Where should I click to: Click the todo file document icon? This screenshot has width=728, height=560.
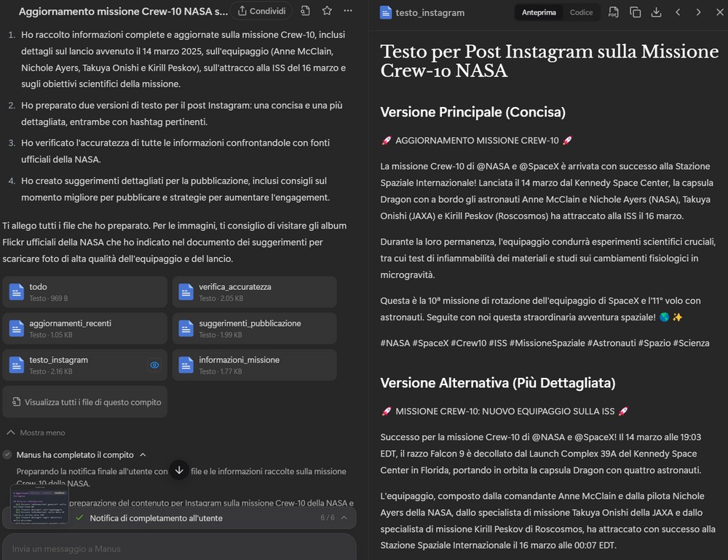[17, 292]
